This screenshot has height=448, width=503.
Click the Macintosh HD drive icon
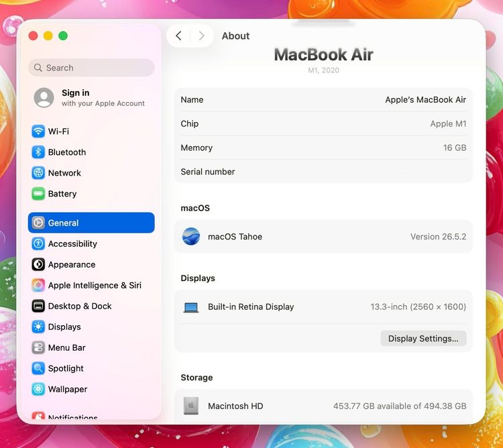[191, 406]
